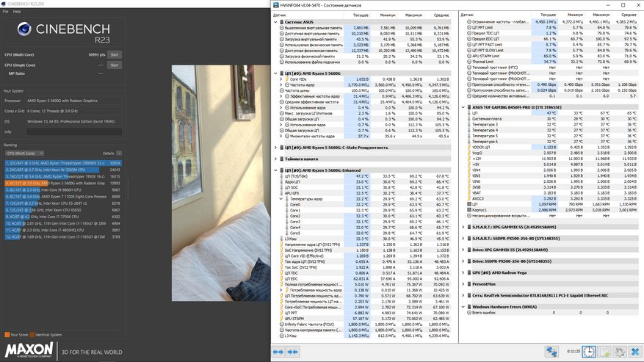Select the Core i7-7700K ranking row
644x362 pixels.
[x=63, y=217]
